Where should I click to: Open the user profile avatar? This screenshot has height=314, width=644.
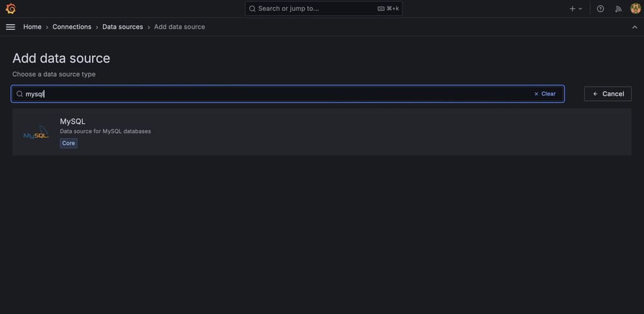point(636,8)
